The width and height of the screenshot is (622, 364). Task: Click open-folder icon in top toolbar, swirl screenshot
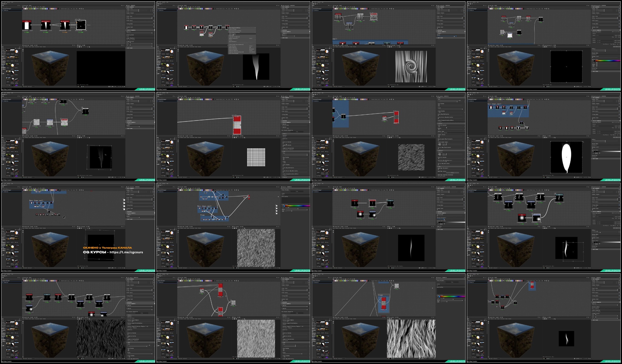click(313, 4)
